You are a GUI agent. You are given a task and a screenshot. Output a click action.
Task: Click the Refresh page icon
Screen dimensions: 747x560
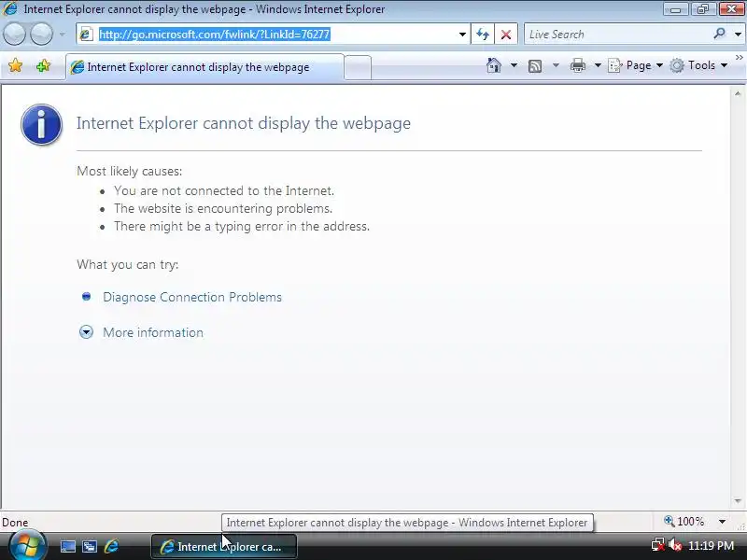483,35
